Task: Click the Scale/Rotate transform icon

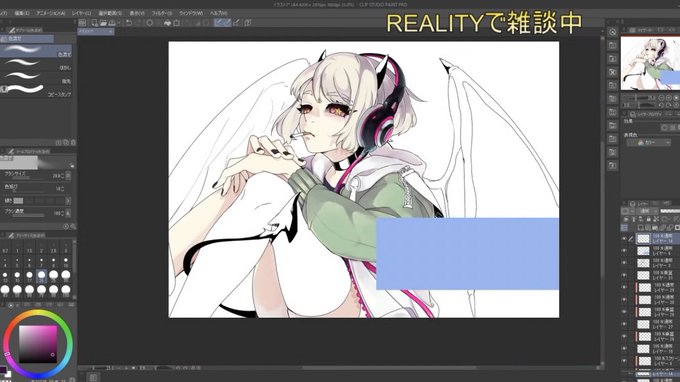Action: (x=177, y=23)
